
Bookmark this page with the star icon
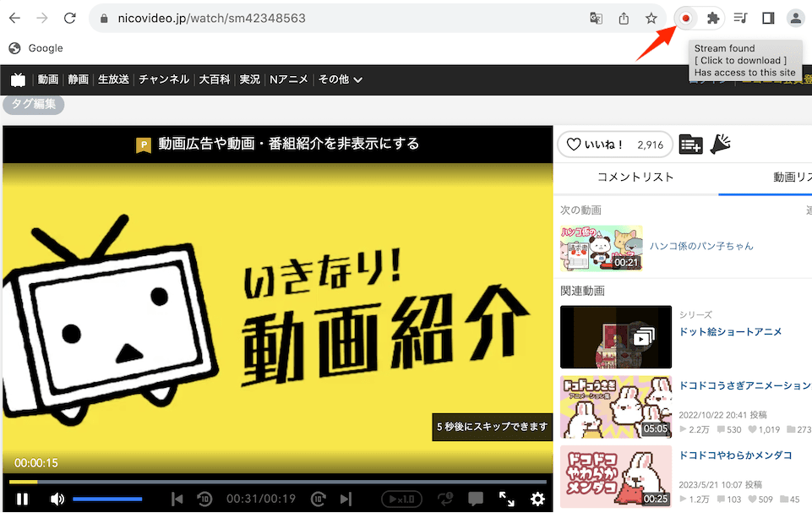tap(651, 18)
